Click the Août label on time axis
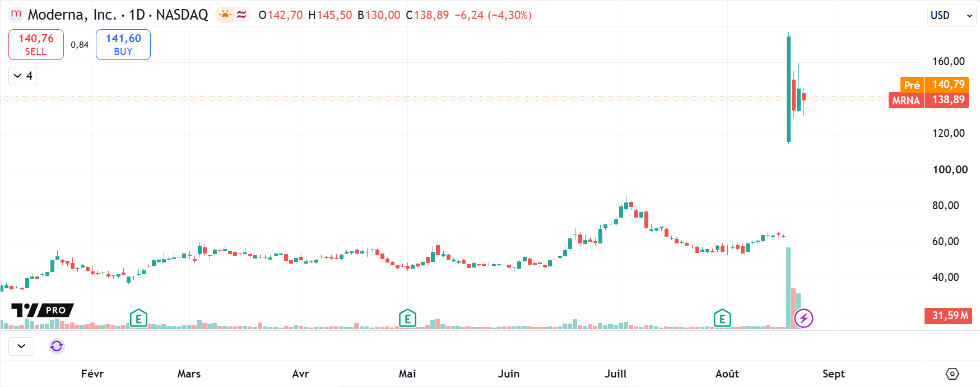The image size is (980, 387). pos(727,374)
